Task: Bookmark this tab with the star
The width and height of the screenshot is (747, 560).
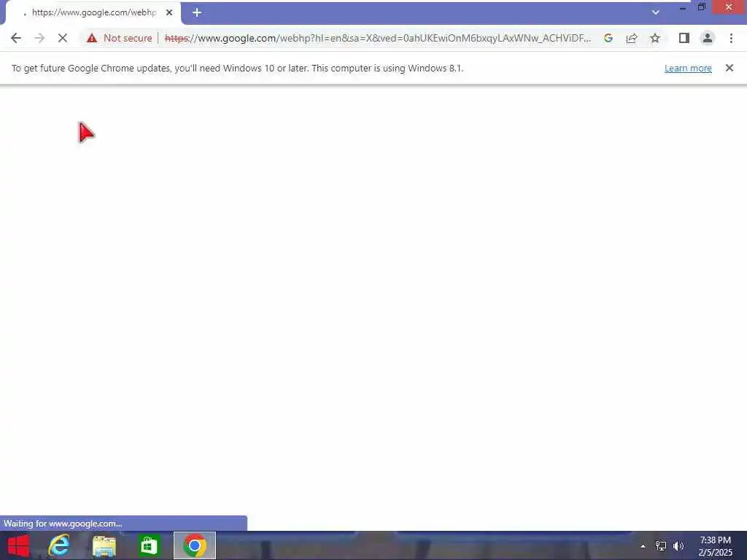Action: point(655,38)
